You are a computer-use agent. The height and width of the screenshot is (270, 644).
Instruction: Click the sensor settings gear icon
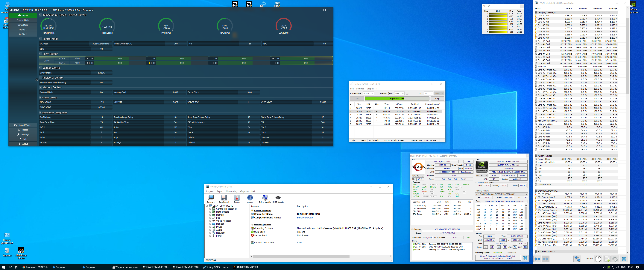point(615,259)
